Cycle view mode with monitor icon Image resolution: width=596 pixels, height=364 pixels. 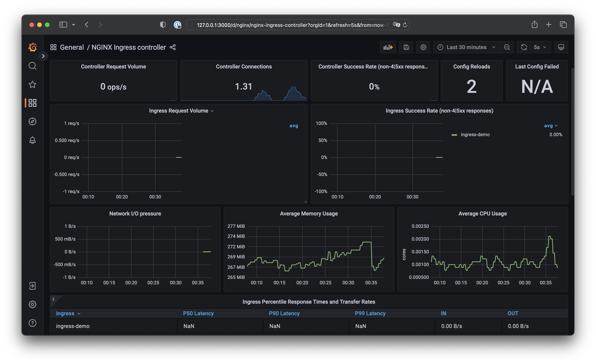(561, 47)
